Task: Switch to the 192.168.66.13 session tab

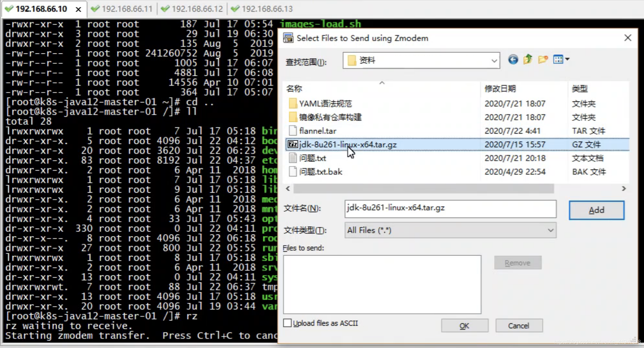Action: tap(267, 9)
